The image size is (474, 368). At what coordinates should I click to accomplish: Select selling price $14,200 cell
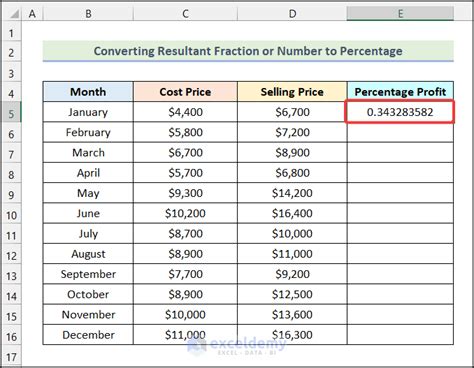[292, 193]
